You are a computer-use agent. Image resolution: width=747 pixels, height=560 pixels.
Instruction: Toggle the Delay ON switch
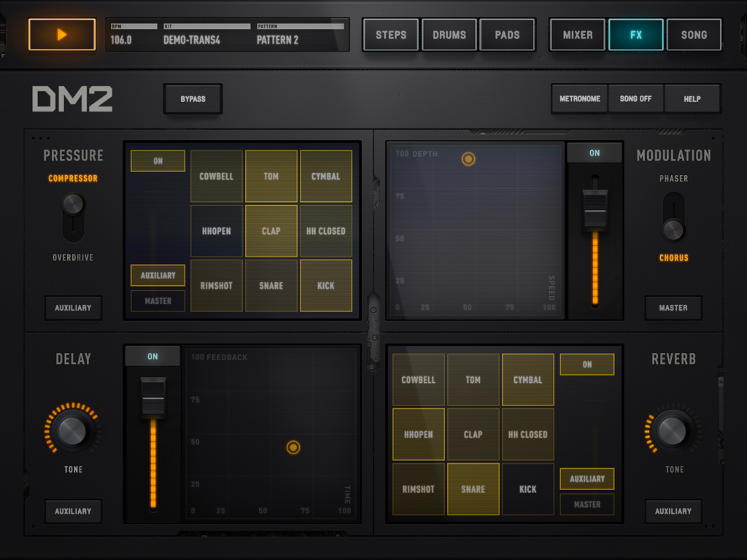tap(152, 356)
